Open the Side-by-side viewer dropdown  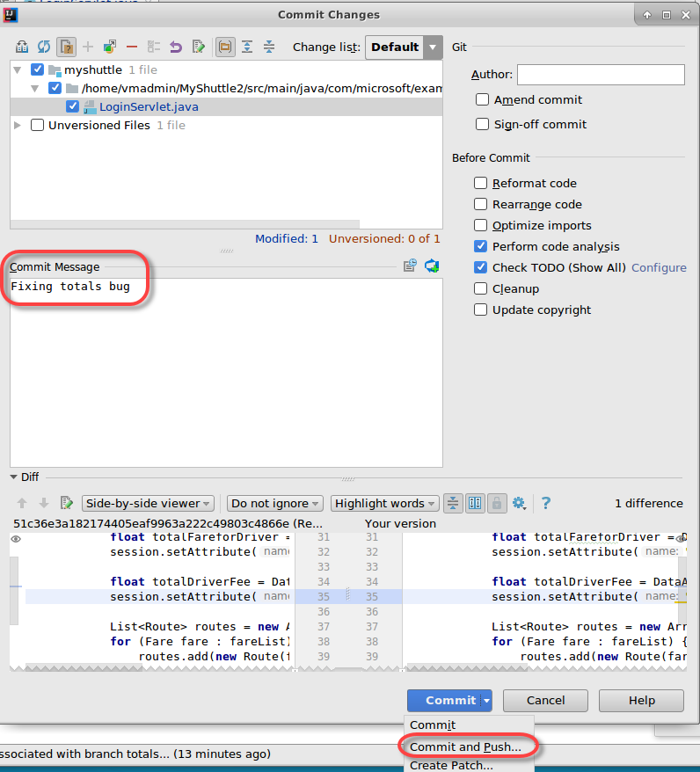coord(148,503)
